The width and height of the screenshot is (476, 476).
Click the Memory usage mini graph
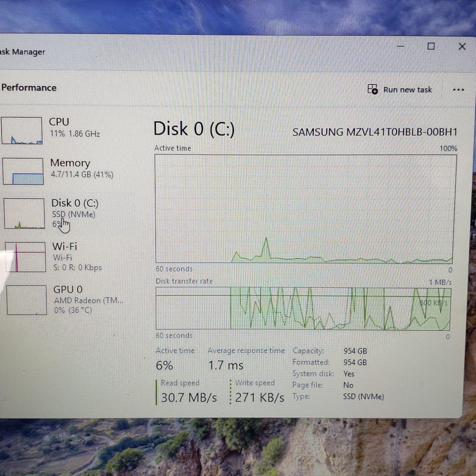[x=23, y=171]
